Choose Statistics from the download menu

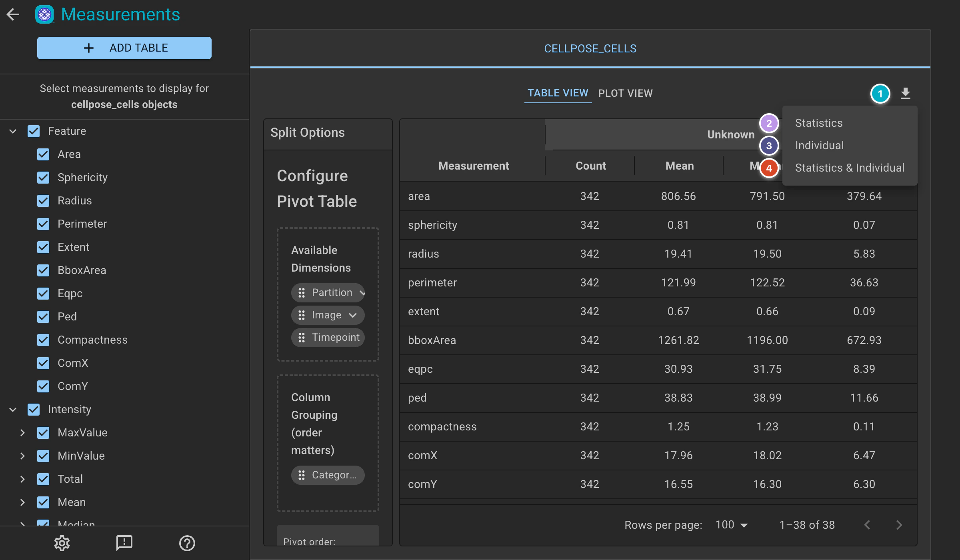tap(850, 123)
